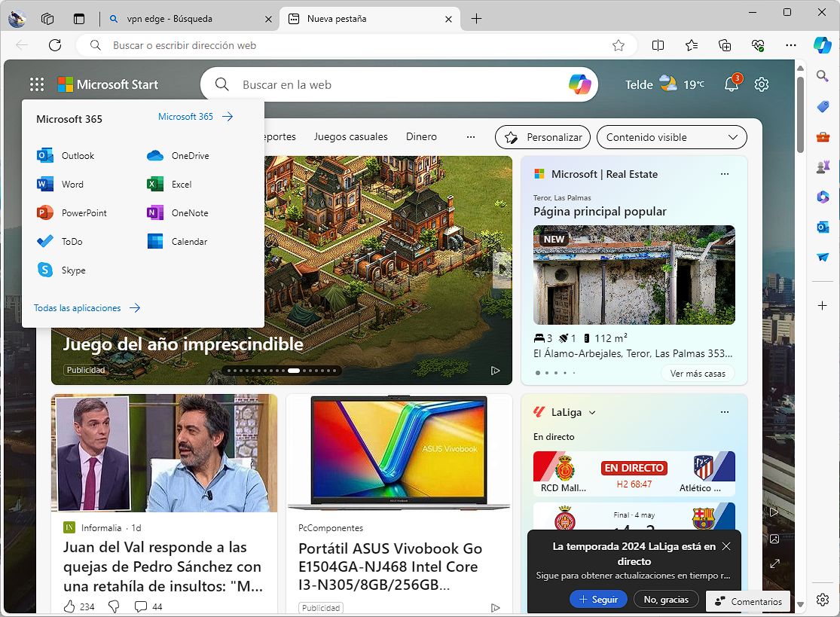Open the Real Estate house photo
840x617 pixels.
pyautogui.click(x=634, y=275)
